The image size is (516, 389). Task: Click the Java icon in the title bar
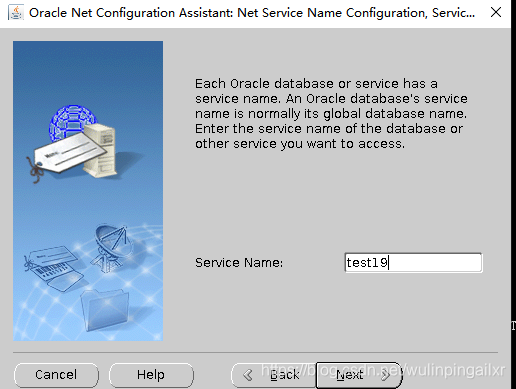click(x=16, y=12)
